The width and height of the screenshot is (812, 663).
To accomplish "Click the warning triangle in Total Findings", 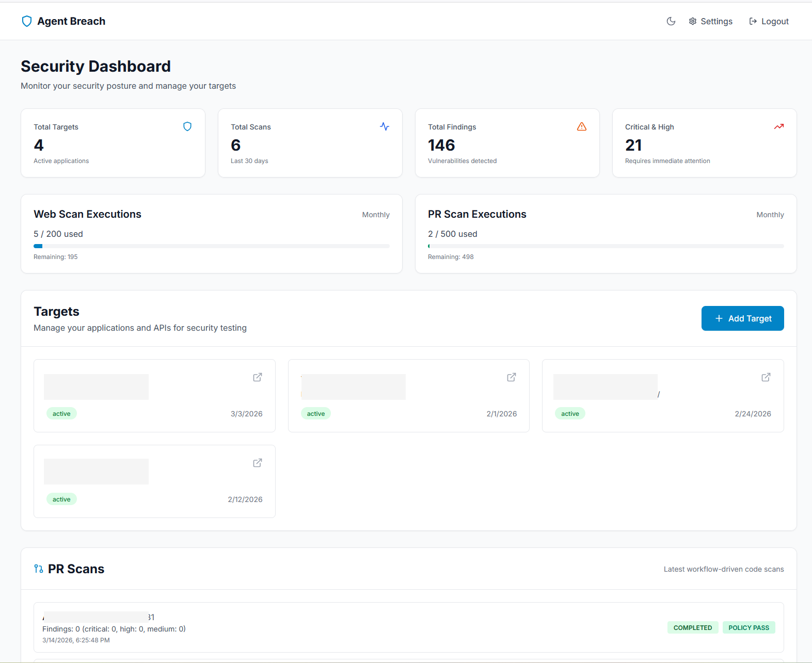I will coord(582,126).
